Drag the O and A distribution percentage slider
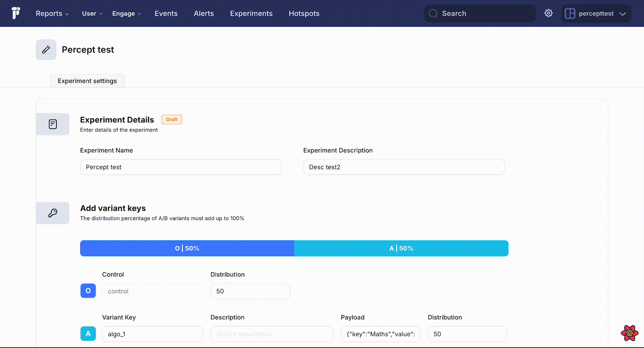Screen dimensions: 644x348 (294, 248)
